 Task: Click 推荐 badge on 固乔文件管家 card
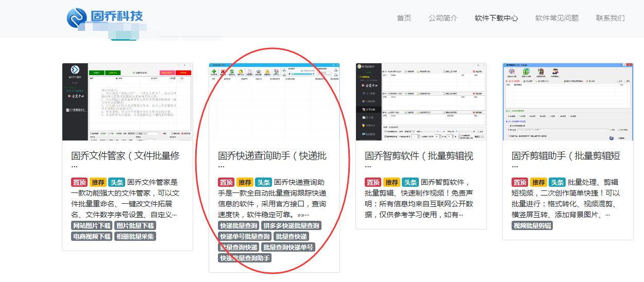pyautogui.click(x=98, y=182)
